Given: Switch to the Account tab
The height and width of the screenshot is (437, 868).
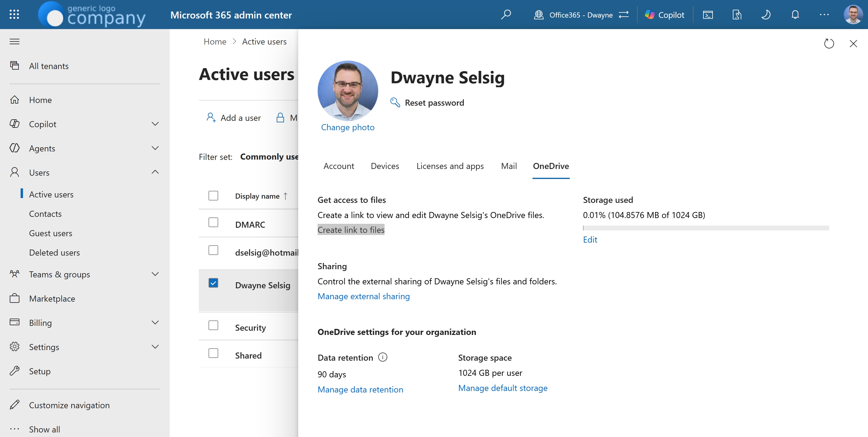Looking at the screenshot, I should point(339,166).
